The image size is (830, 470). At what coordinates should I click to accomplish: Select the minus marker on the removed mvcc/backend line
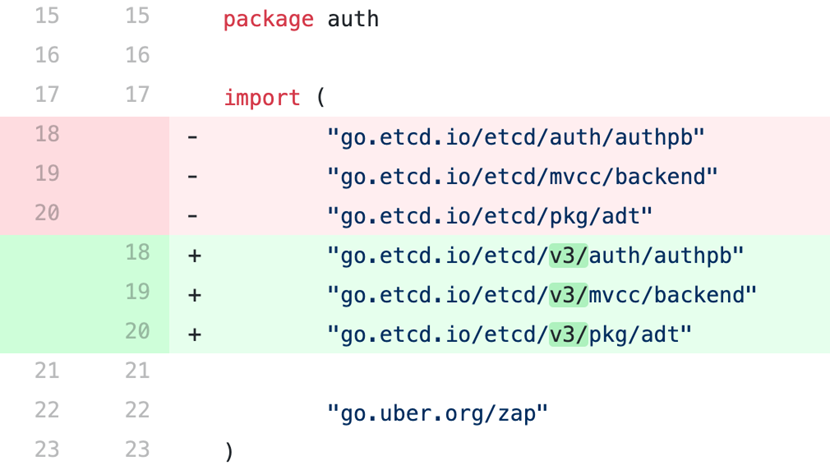click(193, 176)
